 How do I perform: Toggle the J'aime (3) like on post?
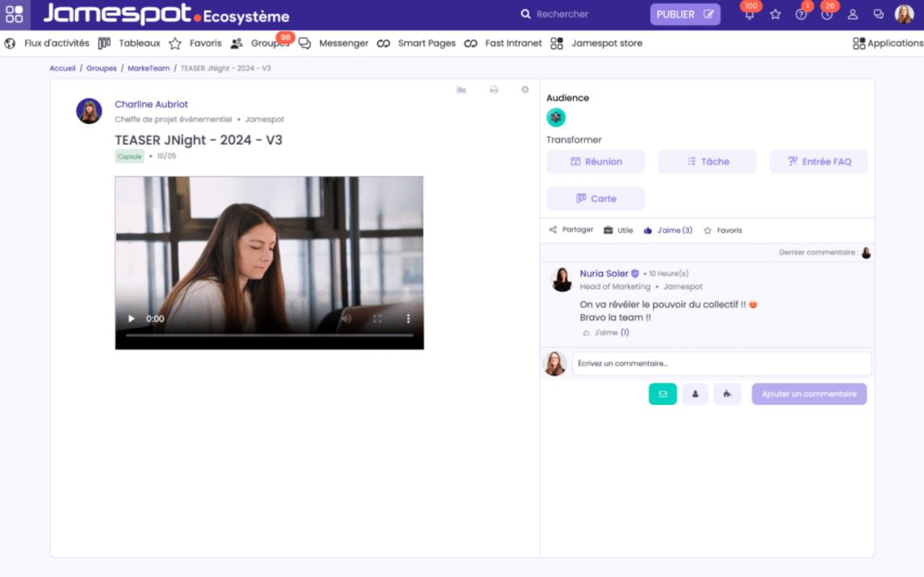(668, 230)
